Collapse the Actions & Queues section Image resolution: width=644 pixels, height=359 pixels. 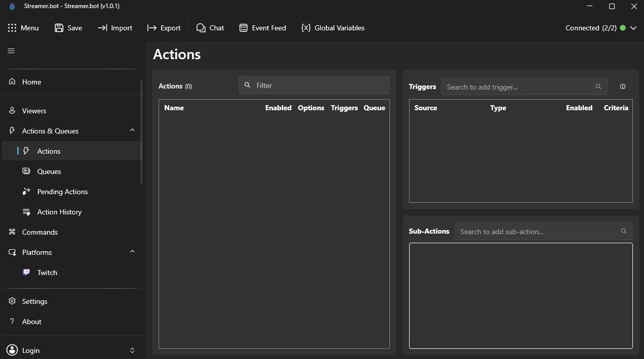tap(132, 130)
